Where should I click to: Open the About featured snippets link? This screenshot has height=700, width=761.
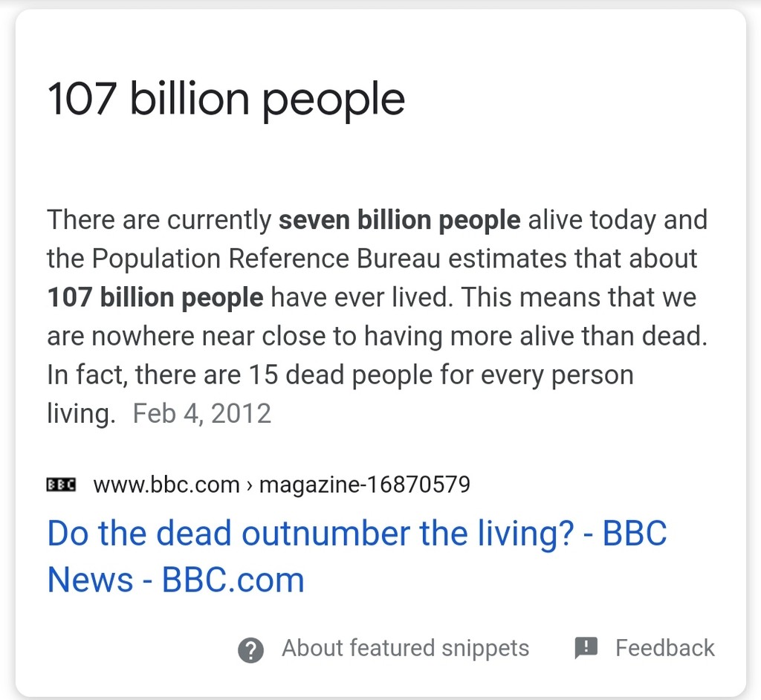tap(406, 647)
